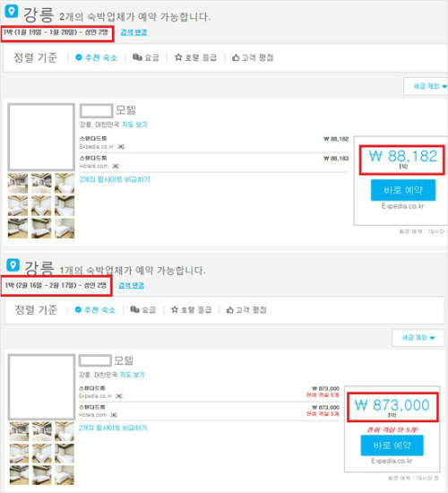Click 지도 보기 link in second listing
The height and width of the screenshot is (493, 448).
coord(132,375)
